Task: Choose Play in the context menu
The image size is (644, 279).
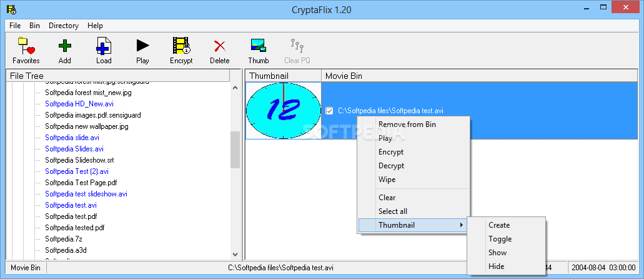Action: pos(413,138)
